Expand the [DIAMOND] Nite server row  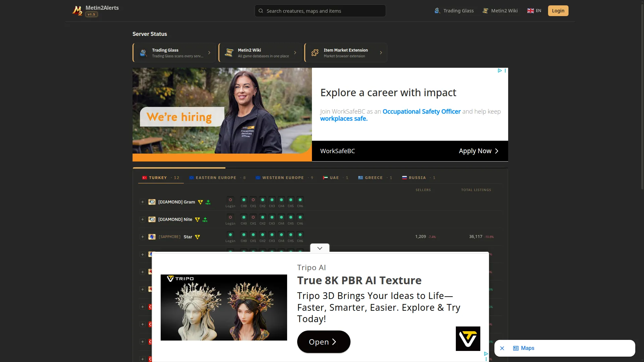point(143,220)
